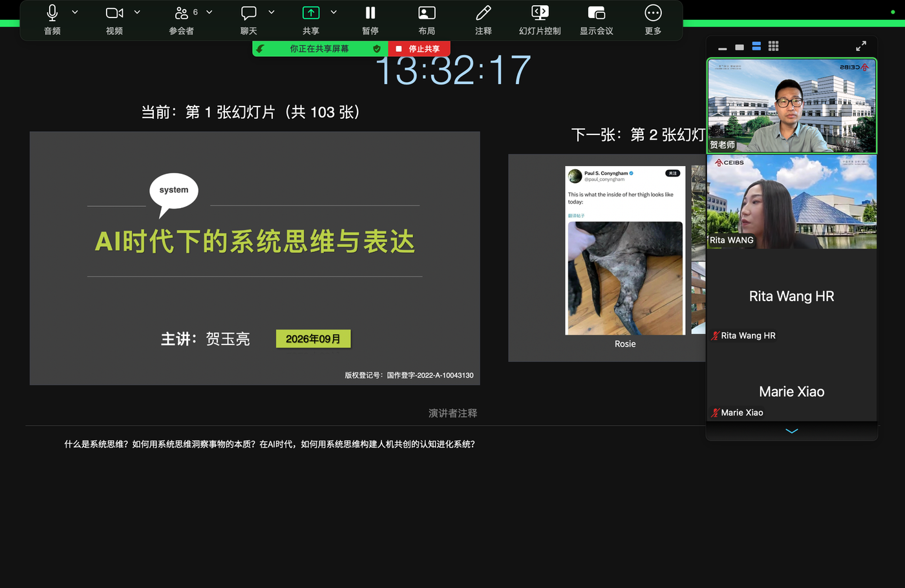The image size is (905, 588).
Task: Click the 显示会议 show meeting icon
Action: point(597,13)
